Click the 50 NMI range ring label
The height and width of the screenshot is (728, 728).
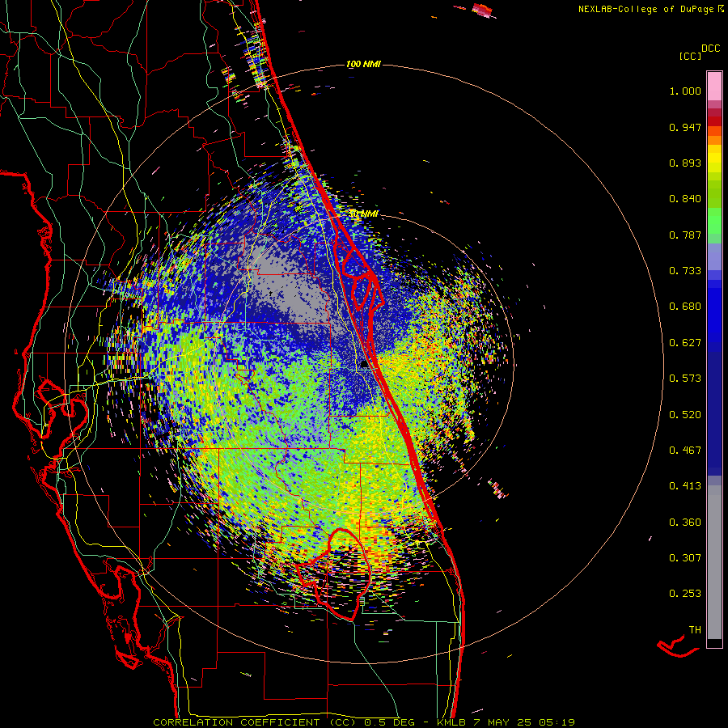[x=363, y=214]
